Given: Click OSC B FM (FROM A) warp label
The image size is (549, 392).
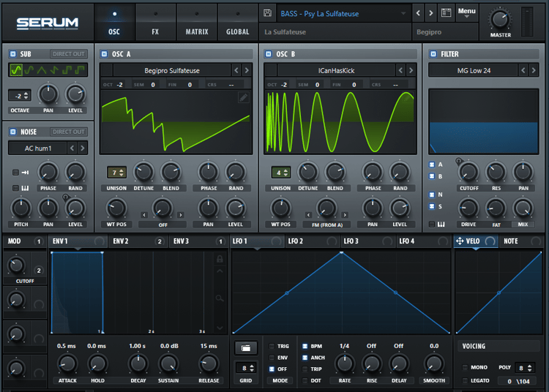Looking at the screenshot, I should point(327,225).
